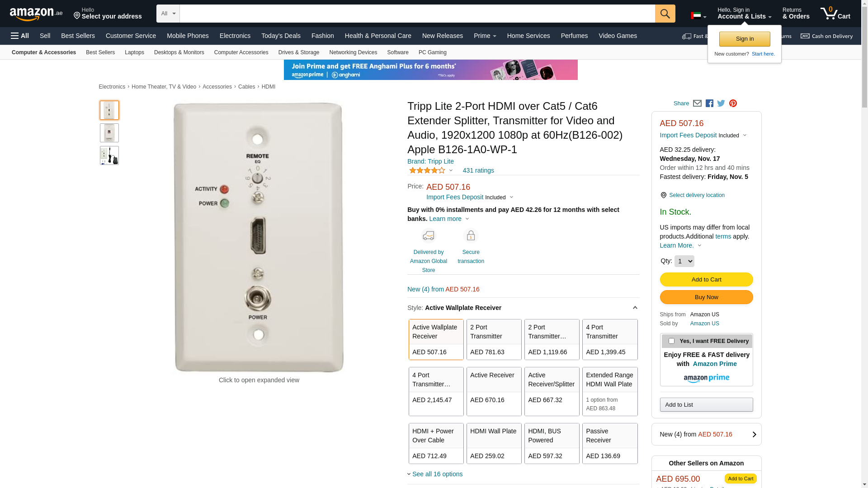
Task: Go to Amazon.ae home logo
Action: tap(36, 14)
